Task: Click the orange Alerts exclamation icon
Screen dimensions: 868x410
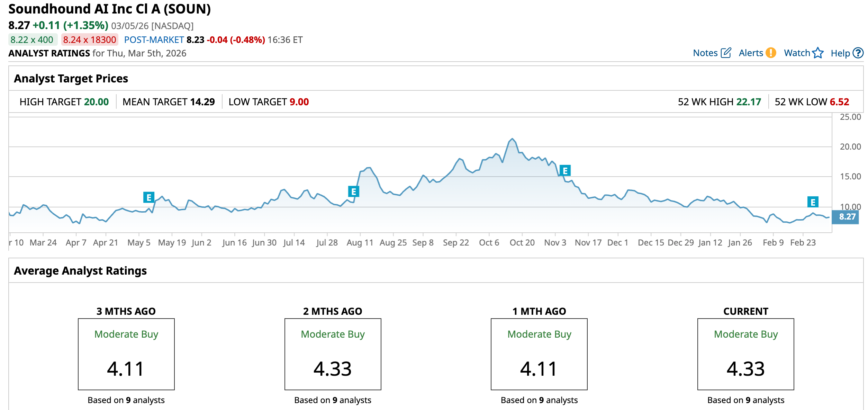Action: coord(771,53)
